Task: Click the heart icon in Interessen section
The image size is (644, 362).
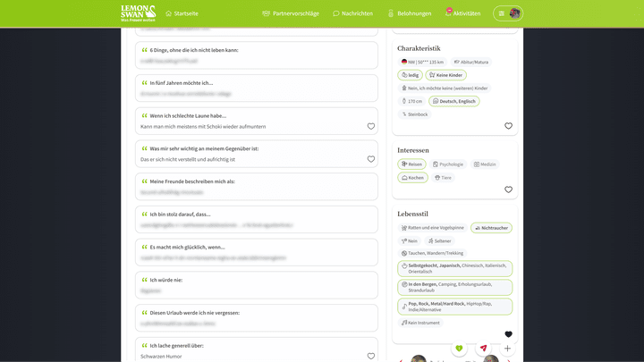Action: click(508, 189)
